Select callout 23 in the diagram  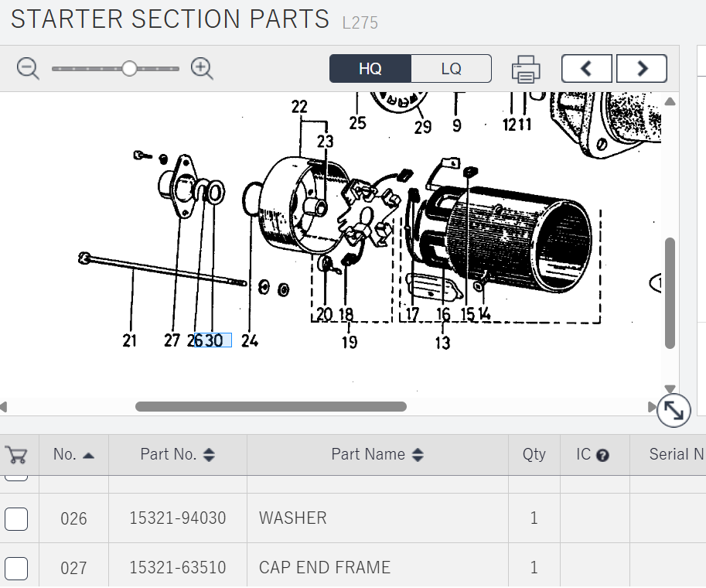(x=325, y=142)
